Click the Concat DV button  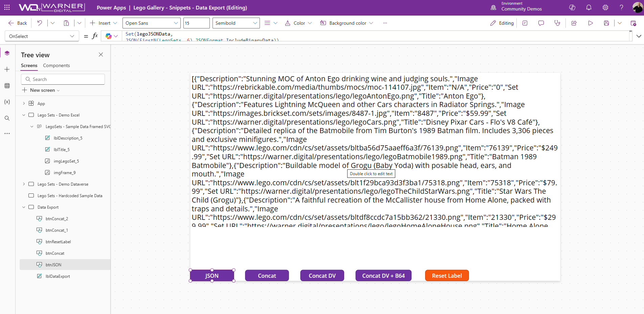coord(322,276)
